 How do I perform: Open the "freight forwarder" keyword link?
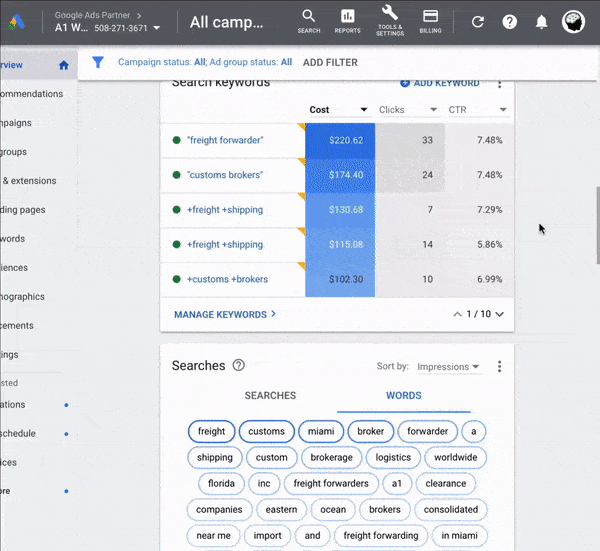225,140
